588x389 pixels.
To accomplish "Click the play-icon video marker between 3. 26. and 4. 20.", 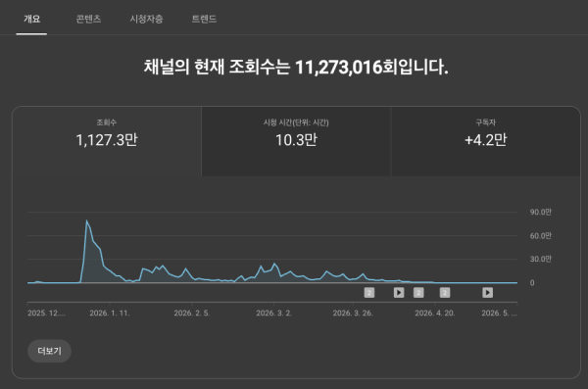I will coord(399,293).
